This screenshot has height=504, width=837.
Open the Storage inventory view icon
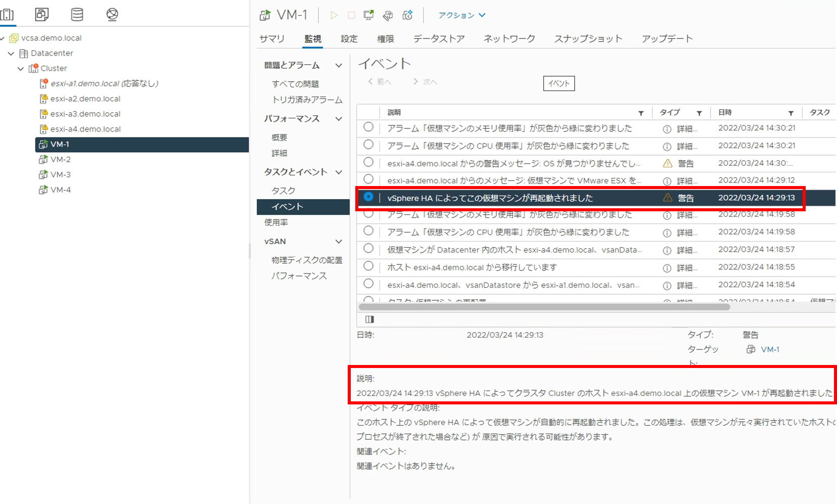tap(77, 14)
